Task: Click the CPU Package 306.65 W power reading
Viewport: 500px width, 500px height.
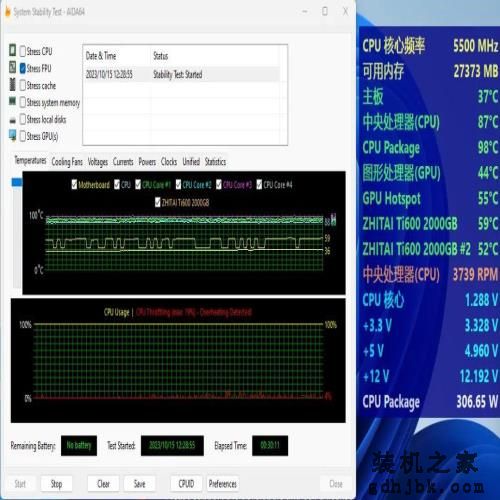Action: [x=430, y=402]
